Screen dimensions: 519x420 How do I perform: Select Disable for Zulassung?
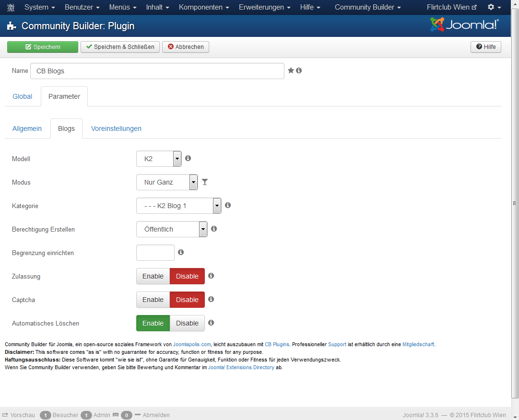pyautogui.click(x=188, y=276)
